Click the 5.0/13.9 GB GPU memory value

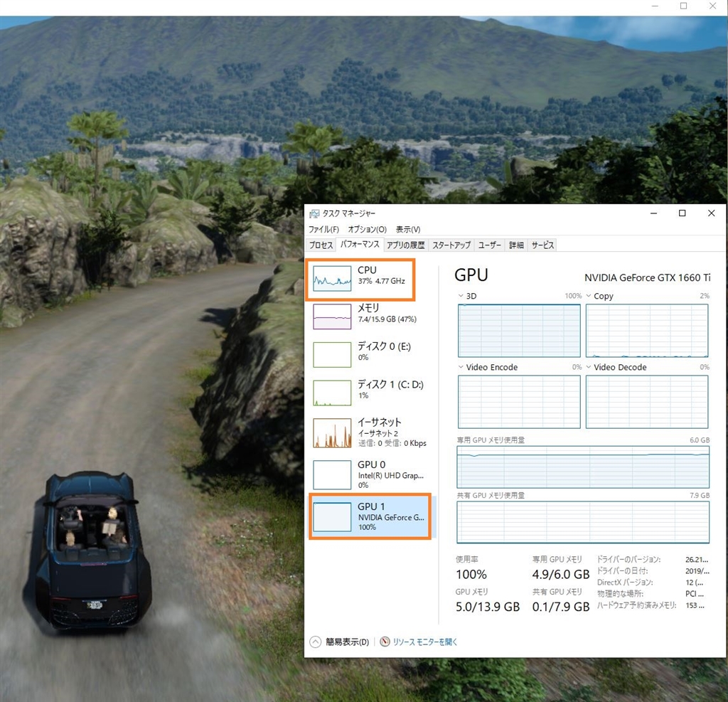[x=488, y=607]
